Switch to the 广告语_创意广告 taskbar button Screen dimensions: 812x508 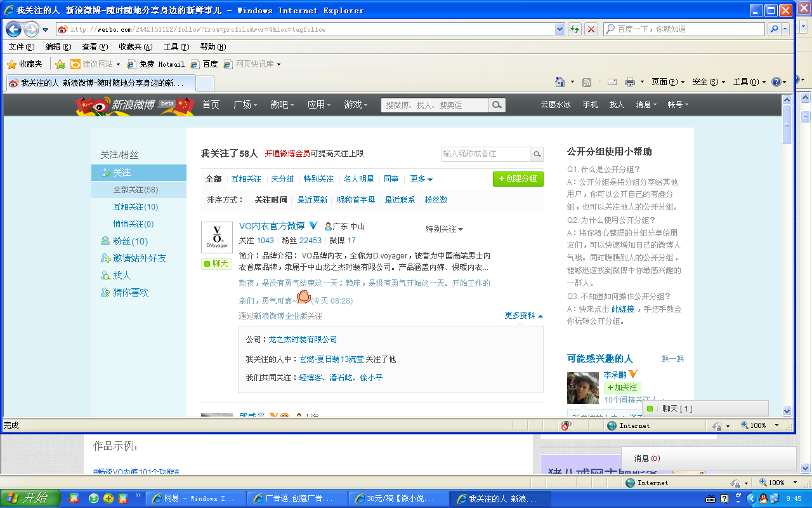(297, 498)
